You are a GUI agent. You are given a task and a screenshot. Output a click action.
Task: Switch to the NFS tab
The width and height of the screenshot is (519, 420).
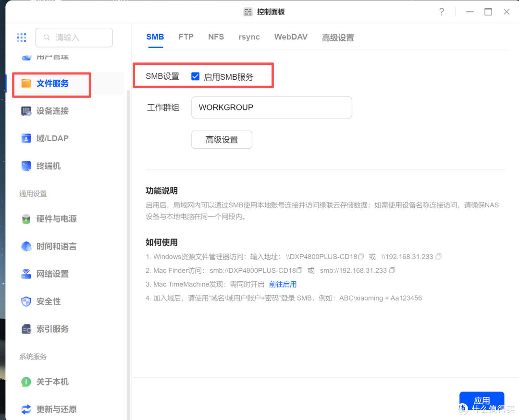tap(216, 37)
